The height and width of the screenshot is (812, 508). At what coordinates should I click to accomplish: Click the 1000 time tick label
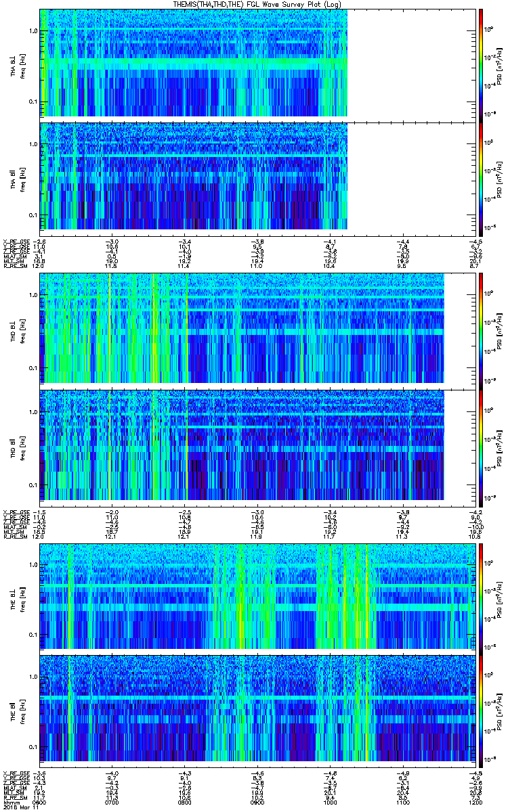[330, 801]
